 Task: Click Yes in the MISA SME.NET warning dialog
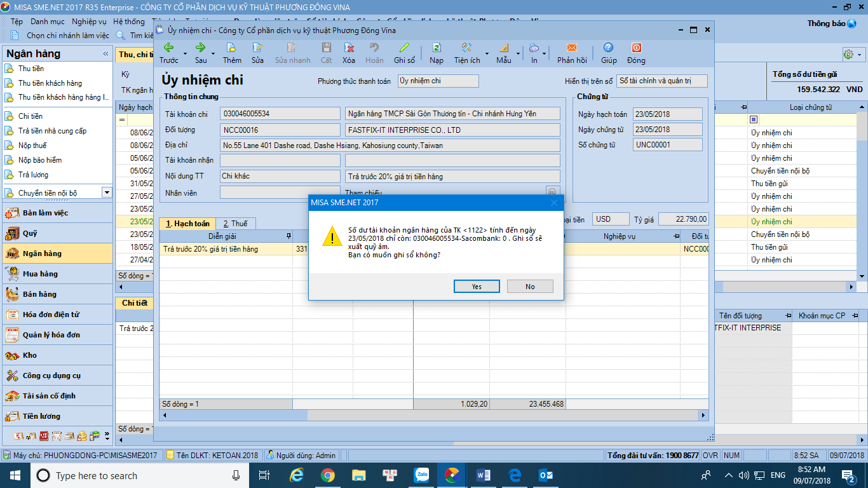pyautogui.click(x=477, y=287)
